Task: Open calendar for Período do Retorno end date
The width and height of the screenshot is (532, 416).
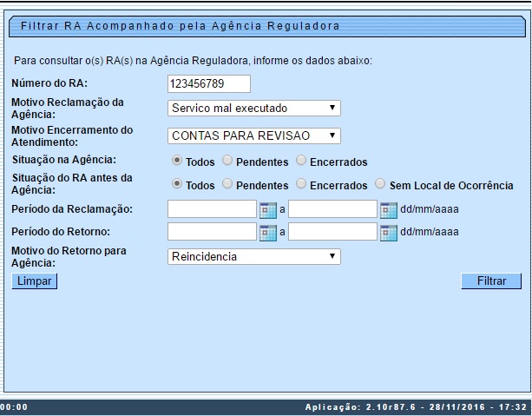Action: point(388,232)
